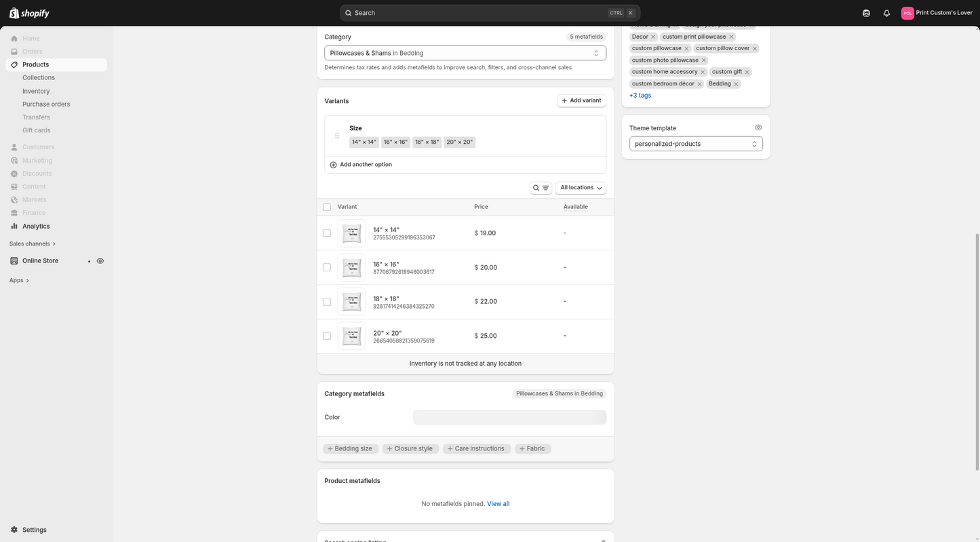The image size is (980, 542).
Task: Click the Orders icon in sidebar
Action: pyautogui.click(x=14, y=52)
